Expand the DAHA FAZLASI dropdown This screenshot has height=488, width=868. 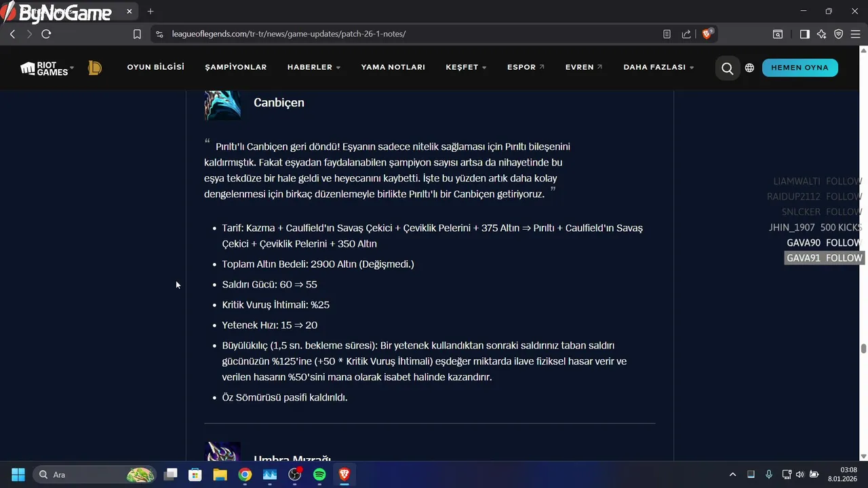tap(658, 67)
